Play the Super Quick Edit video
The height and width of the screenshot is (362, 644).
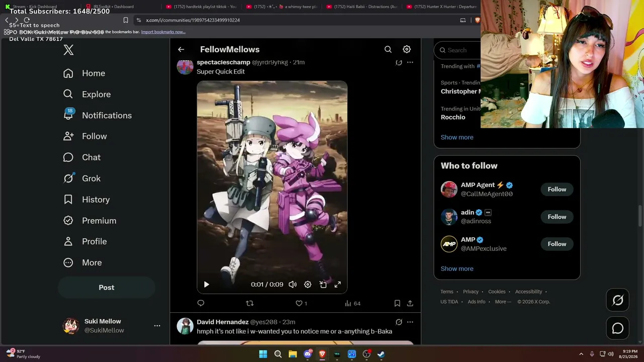[x=206, y=285]
